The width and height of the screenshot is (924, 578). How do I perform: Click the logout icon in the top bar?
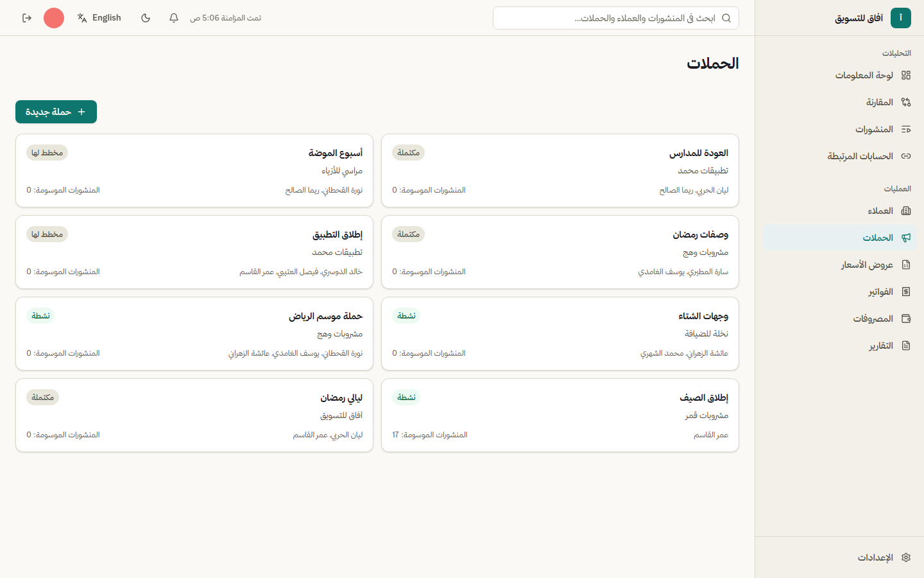(x=27, y=18)
